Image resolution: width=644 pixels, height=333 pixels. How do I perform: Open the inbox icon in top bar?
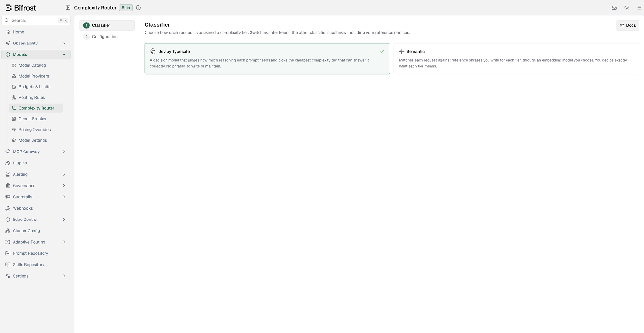coord(614,8)
